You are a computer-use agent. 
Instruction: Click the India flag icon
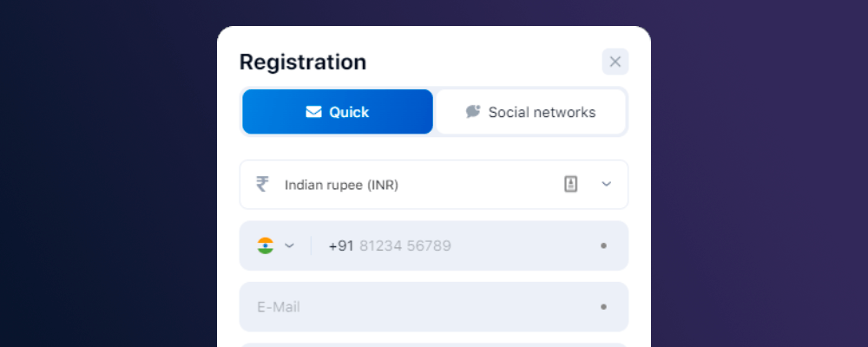[266, 246]
